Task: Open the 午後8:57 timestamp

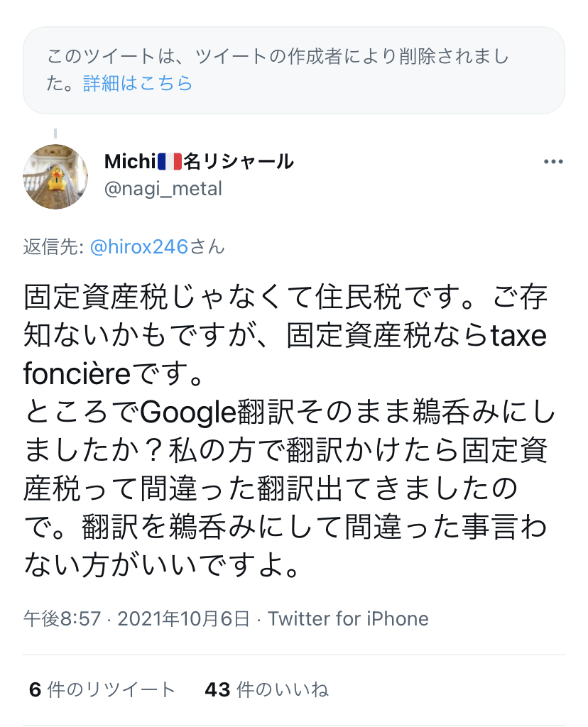Action: tap(62, 619)
